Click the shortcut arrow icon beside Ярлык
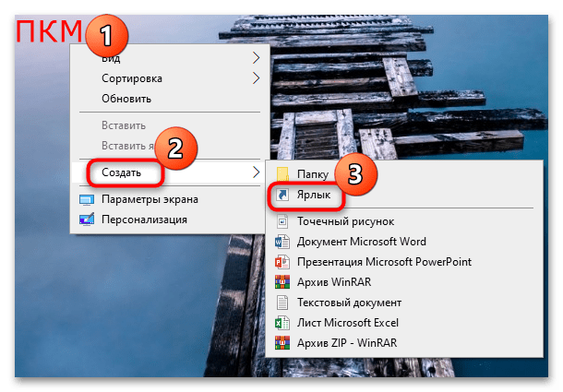Image resolution: width=563 pixels, height=392 pixels. click(282, 195)
